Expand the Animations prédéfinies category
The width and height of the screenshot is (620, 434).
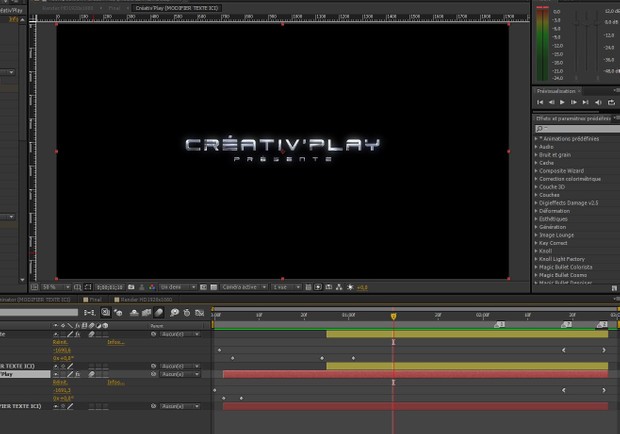[x=536, y=139]
